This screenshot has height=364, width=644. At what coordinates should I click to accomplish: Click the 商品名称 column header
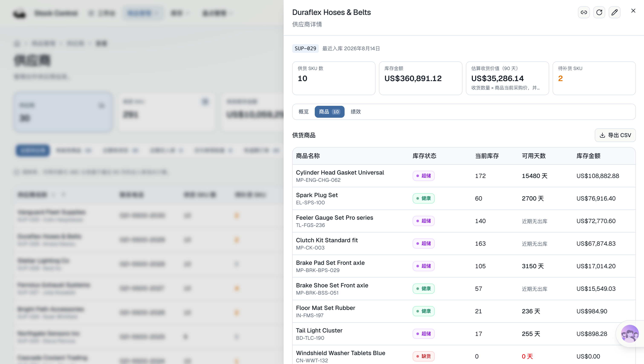point(308,156)
